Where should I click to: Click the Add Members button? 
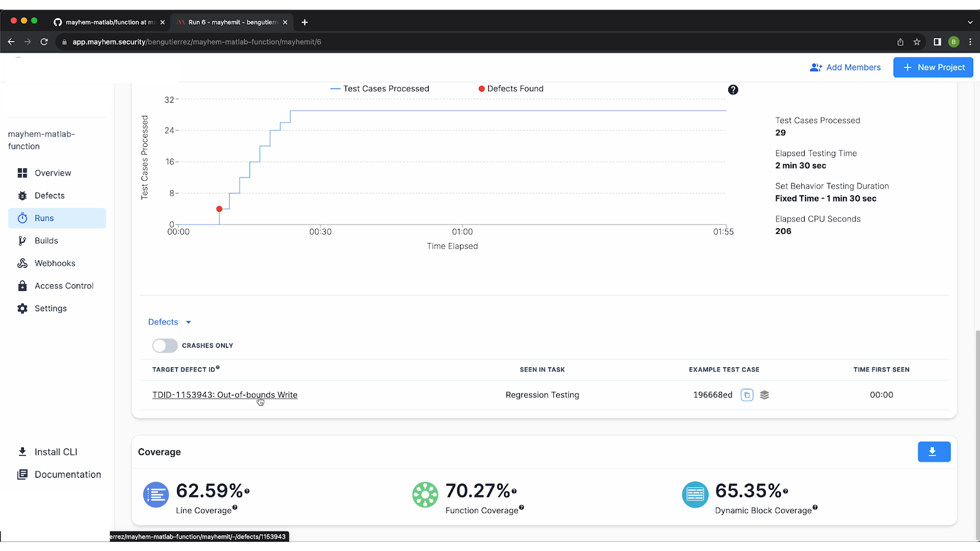pyautogui.click(x=845, y=67)
